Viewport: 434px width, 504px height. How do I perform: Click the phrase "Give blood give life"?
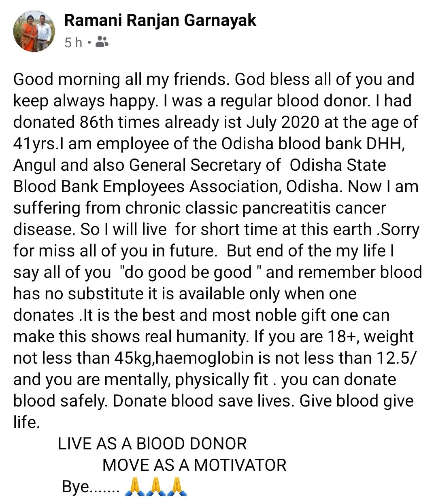tap(213, 411)
